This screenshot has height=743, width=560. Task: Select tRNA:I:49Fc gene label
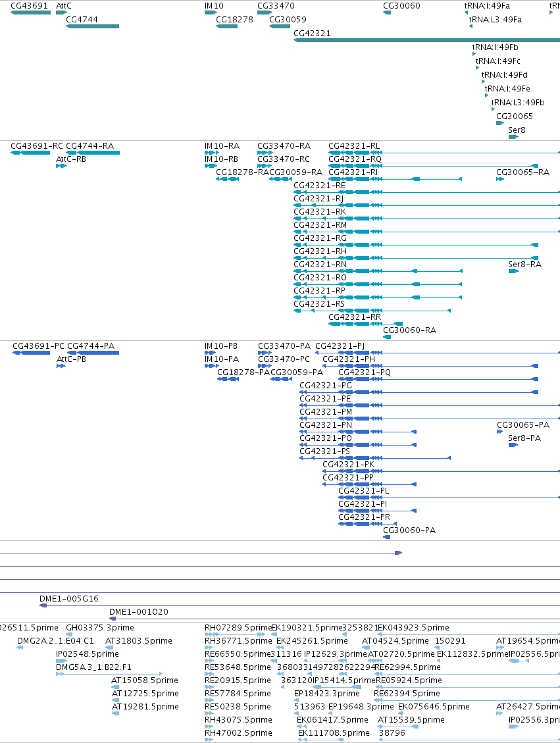498,61
